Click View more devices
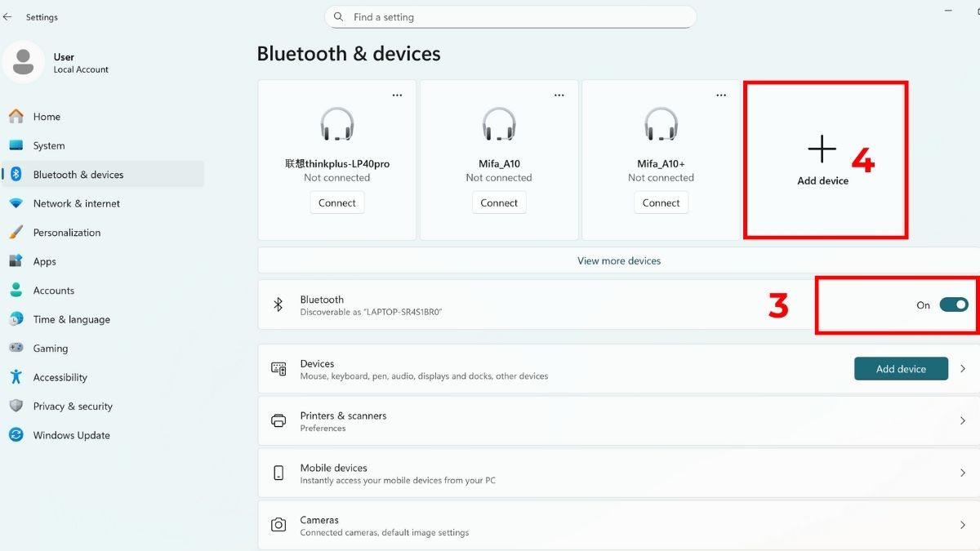 point(619,260)
